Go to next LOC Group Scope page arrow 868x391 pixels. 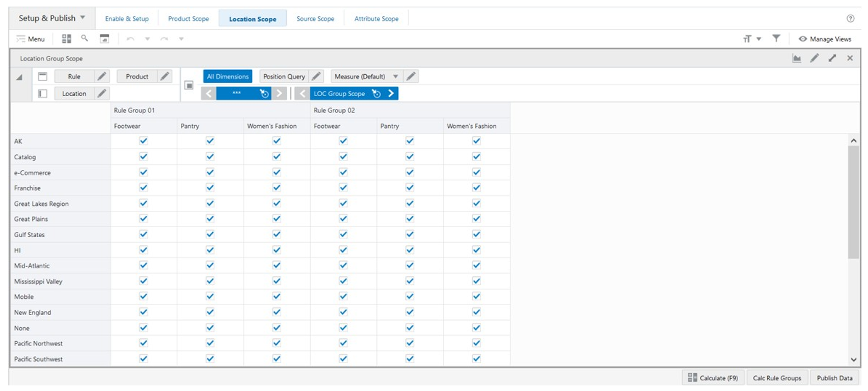coord(391,93)
